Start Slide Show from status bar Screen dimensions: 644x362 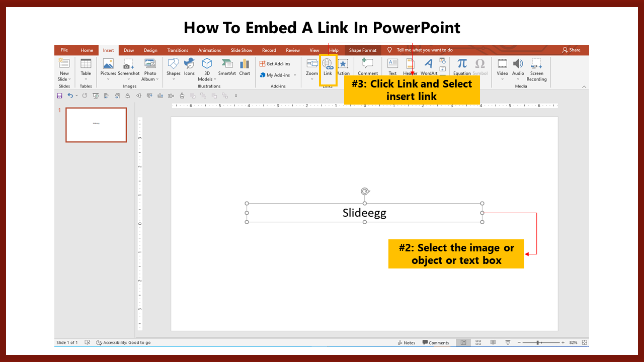coord(508,342)
